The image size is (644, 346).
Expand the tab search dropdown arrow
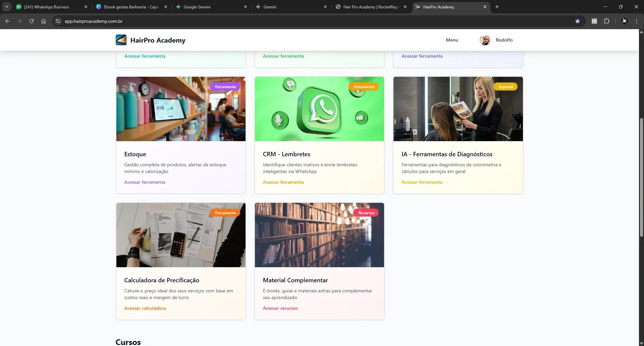coord(6,7)
